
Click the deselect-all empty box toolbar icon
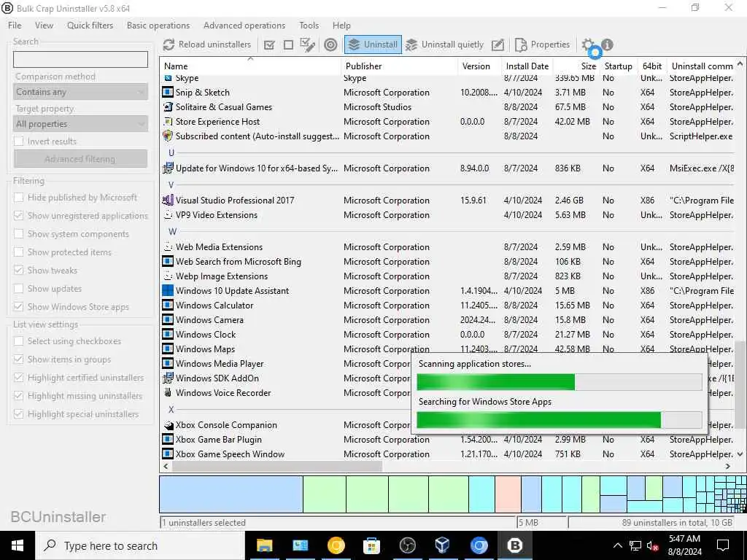288,45
